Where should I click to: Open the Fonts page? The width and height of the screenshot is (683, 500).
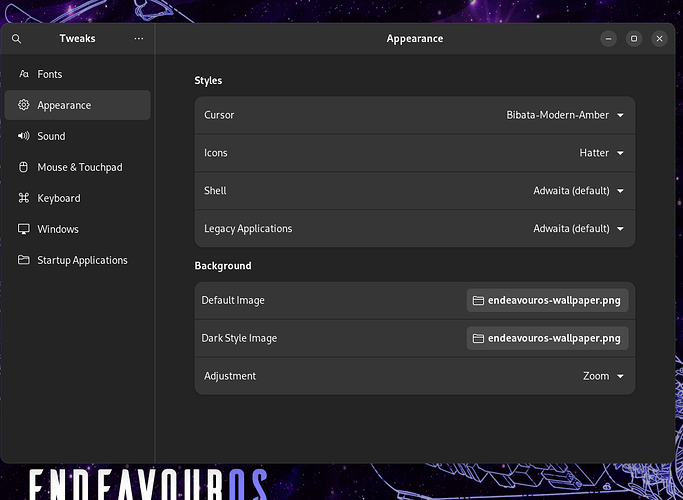click(78, 74)
